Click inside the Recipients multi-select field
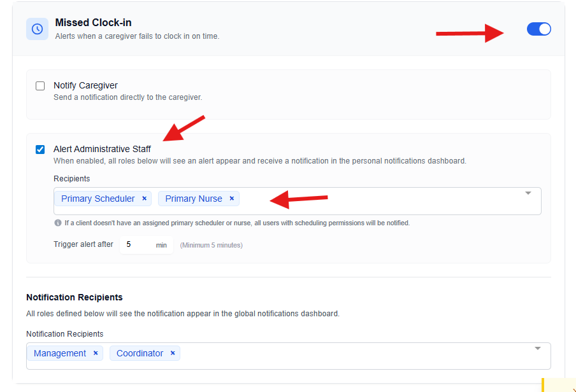The image size is (576, 392). 382,200
